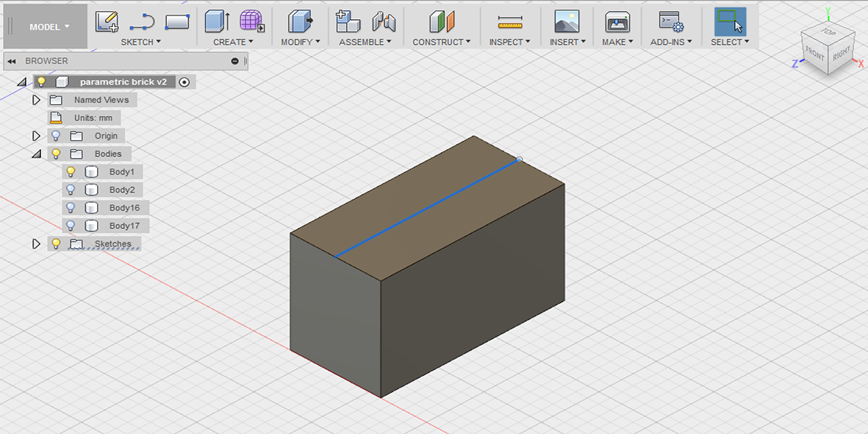Open the ADD-INS dropdown menu
This screenshot has height=434, width=868.
click(x=671, y=42)
